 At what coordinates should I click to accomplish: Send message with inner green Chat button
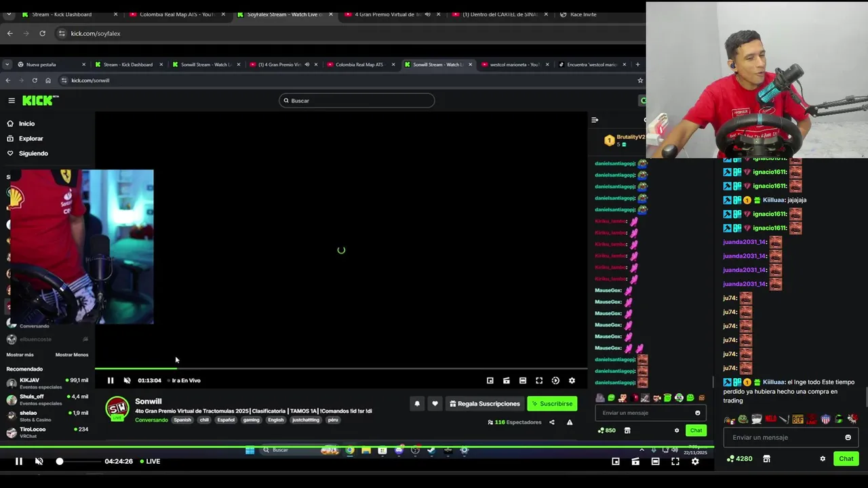pos(696,430)
